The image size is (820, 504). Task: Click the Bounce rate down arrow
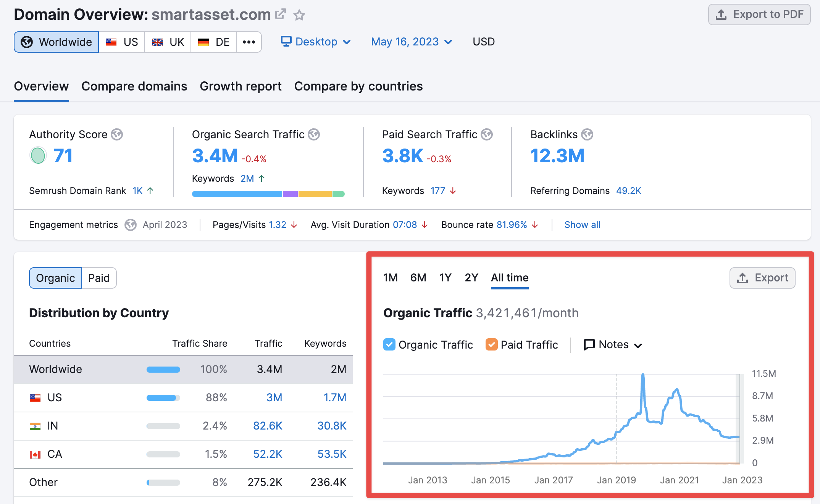(535, 225)
